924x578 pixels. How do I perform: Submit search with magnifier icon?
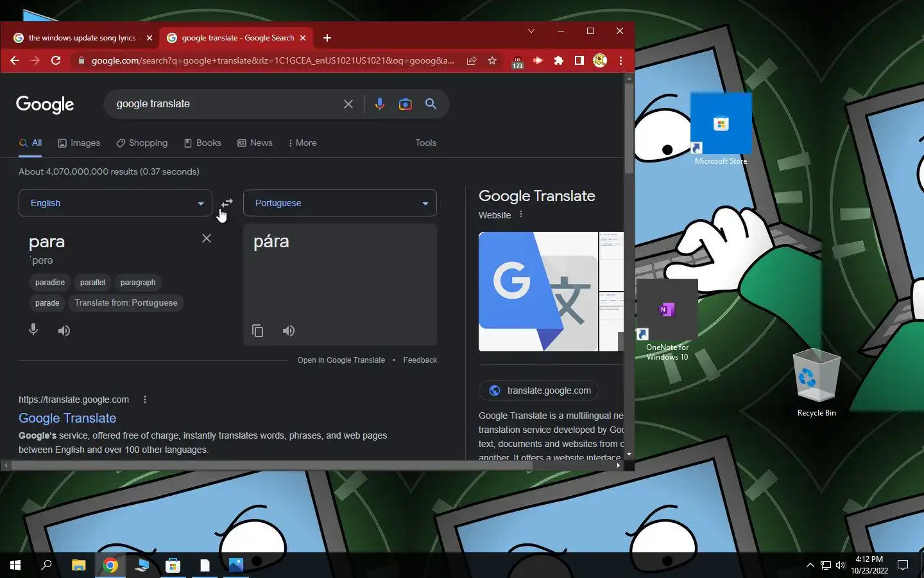[431, 104]
